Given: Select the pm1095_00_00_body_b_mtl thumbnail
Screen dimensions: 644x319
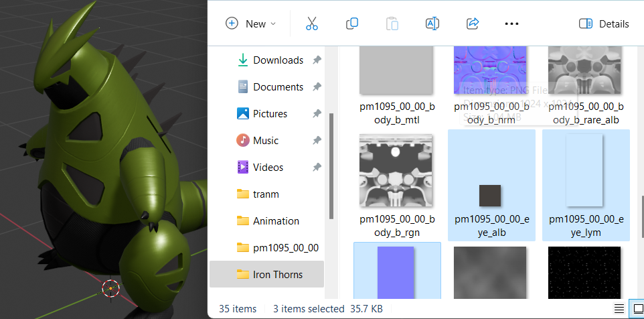Looking at the screenshot, I should pyautogui.click(x=396, y=70).
